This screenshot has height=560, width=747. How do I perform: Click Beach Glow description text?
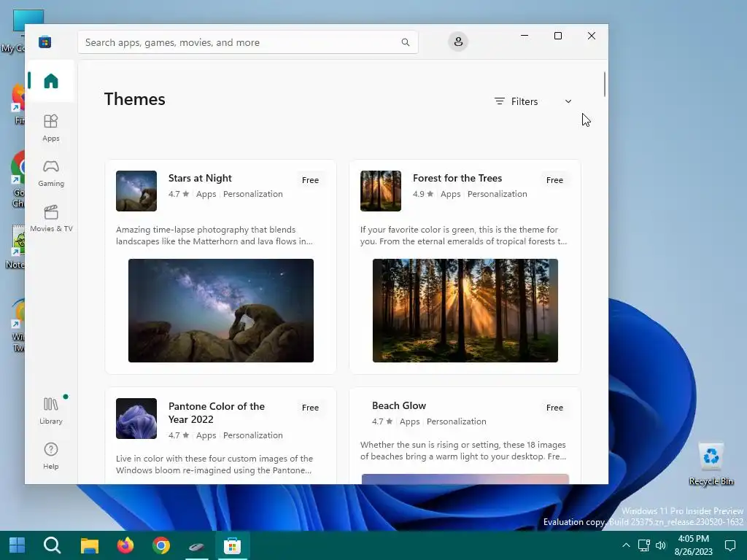pyautogui.click(x=463, y=451)
